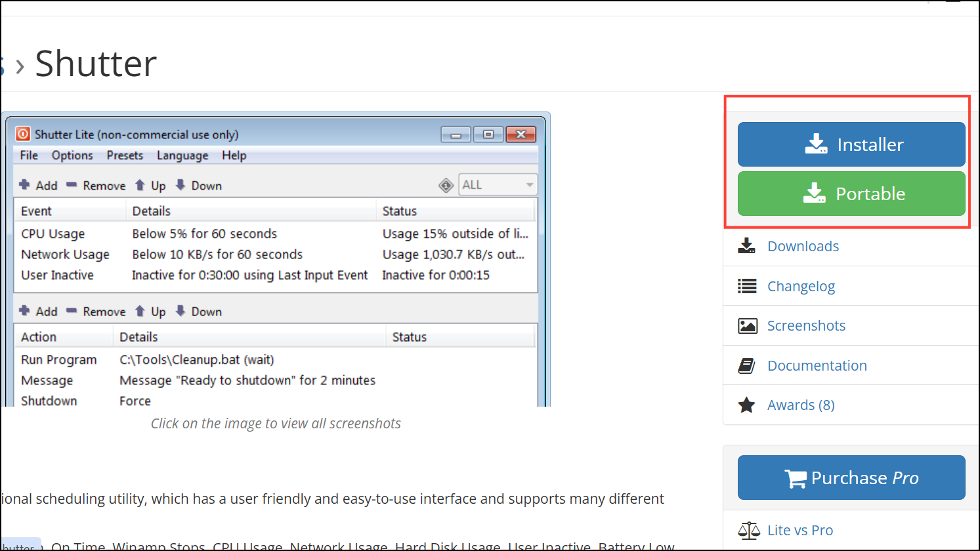Click 'Inactive for 0:00:15' status text
The image size is (980, 551).
pos(436,275)
